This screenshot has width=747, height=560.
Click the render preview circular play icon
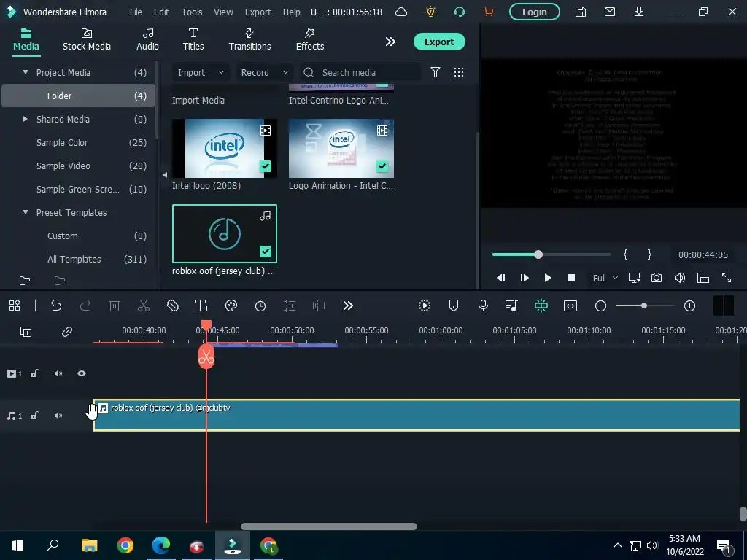pyautogui.click(x=425, y=306)
